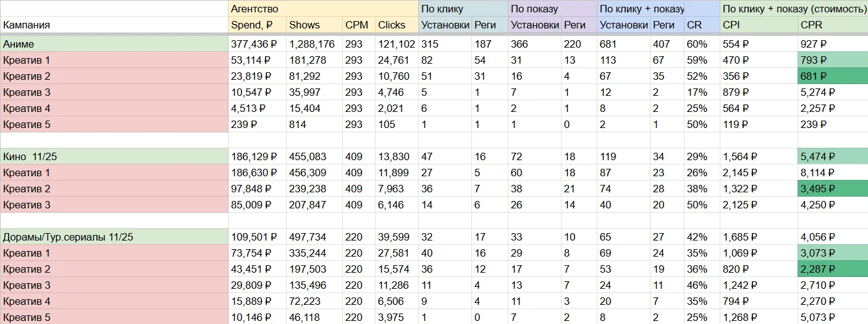Screen dimensions: 868x324
Task: Click spend value 10,146 ₽
Action: 257,317
